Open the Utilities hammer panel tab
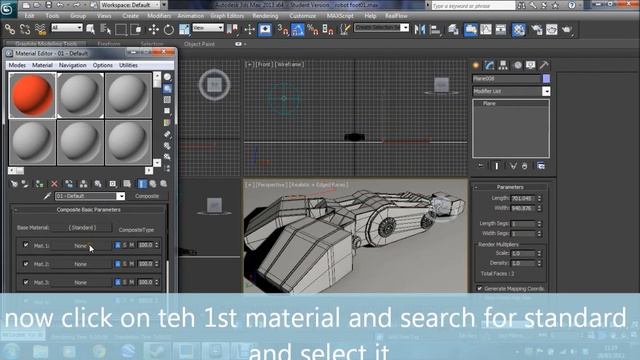 (544, 65)
